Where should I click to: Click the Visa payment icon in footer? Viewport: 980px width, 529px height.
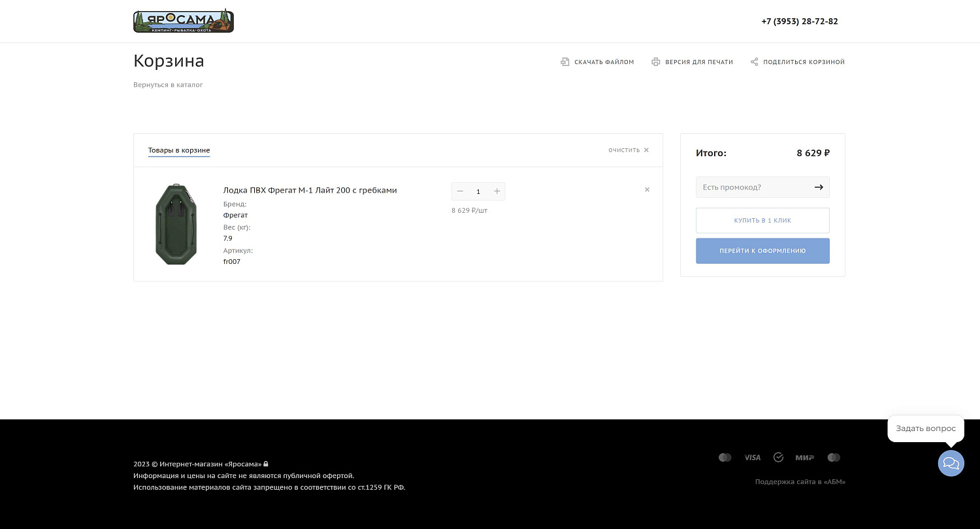click(x=752, y=458)
